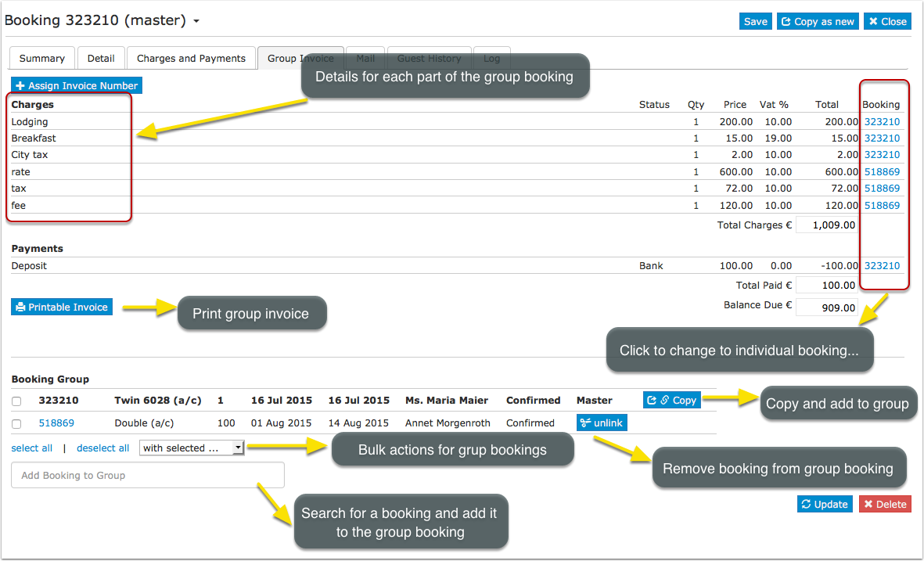Open booking link 323210 in Breakfast row

(x=882, y=138)
